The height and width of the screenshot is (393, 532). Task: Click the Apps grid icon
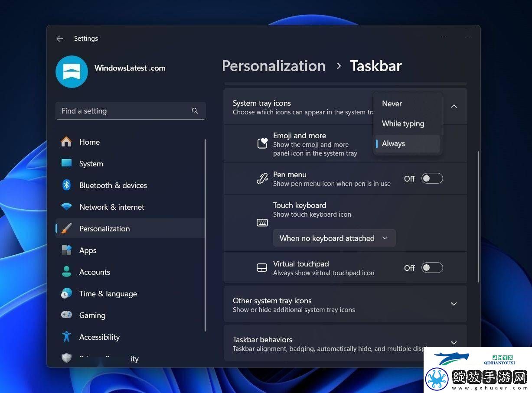pos(66,250)
